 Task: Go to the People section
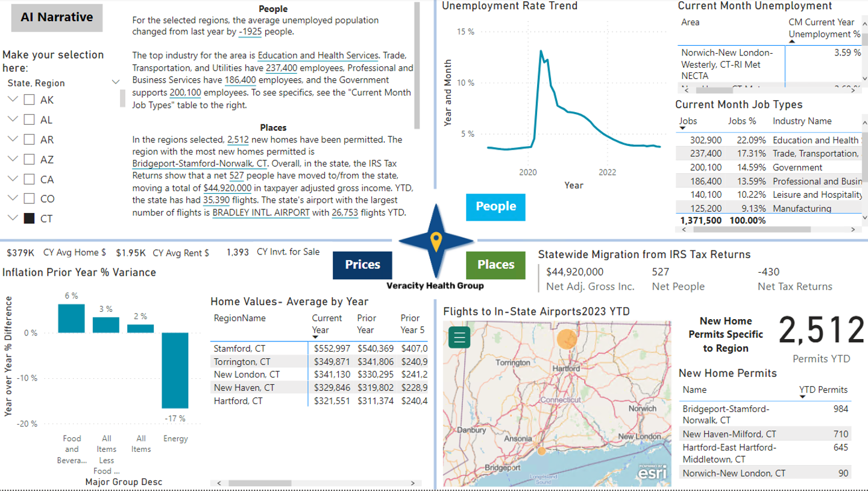495,206
